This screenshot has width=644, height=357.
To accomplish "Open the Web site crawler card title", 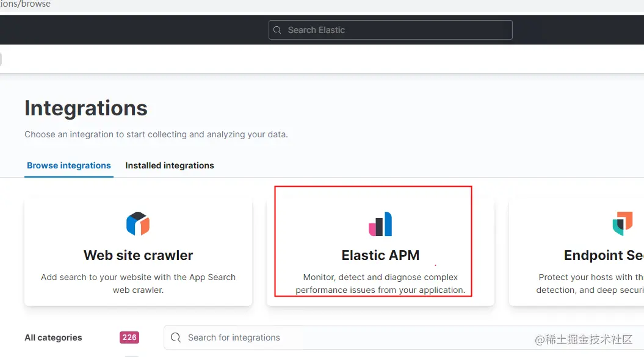I will pyautogui.click(x=138, y=255).
